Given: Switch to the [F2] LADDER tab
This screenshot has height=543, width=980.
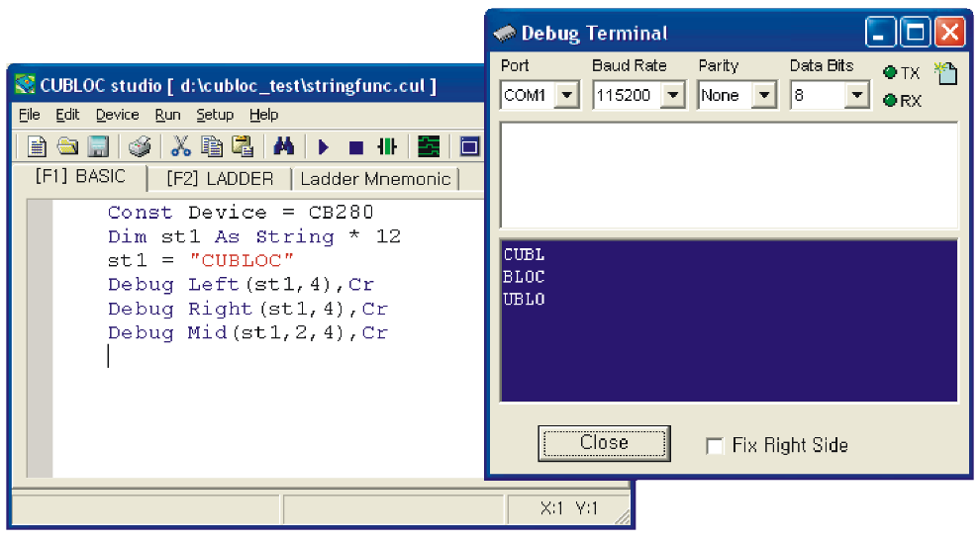Looking at the screenshot, I should pos(219,179).
